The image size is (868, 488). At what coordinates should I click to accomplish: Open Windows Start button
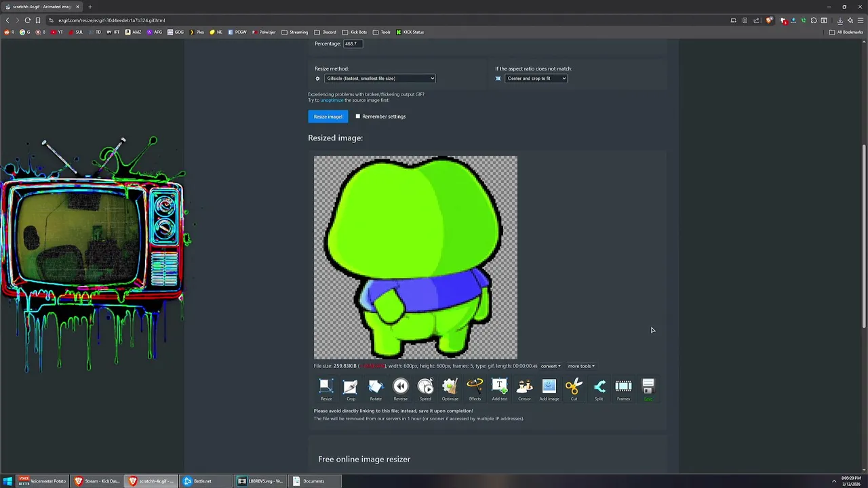[x=7, y=481]
